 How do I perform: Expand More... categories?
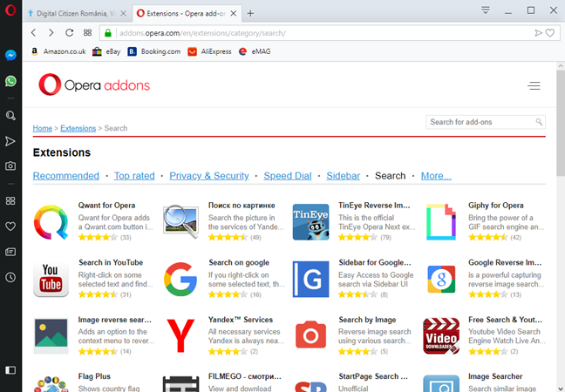point(436,176)
